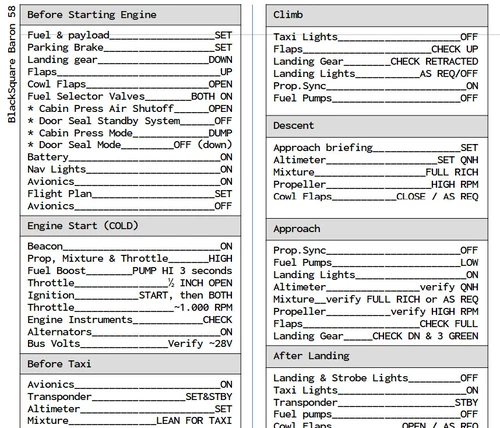Click the 'Altimeter SET' row under Before Taxi

(130, 409)
